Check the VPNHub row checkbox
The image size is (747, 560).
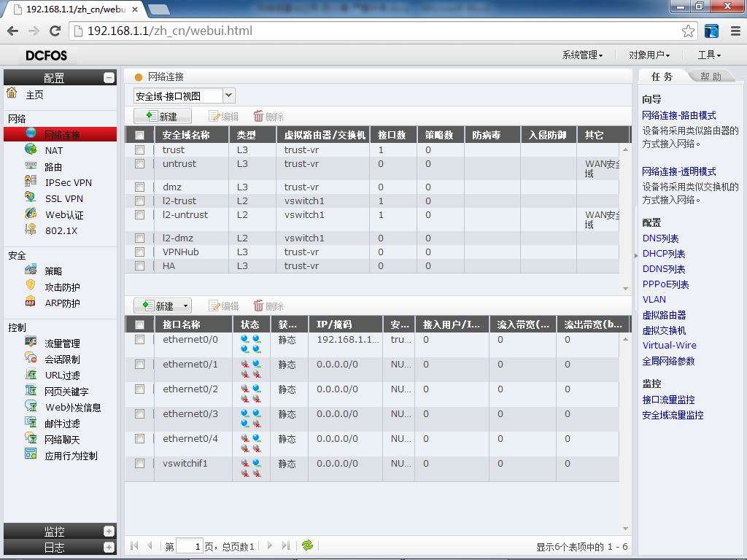(x=139, y=252)
